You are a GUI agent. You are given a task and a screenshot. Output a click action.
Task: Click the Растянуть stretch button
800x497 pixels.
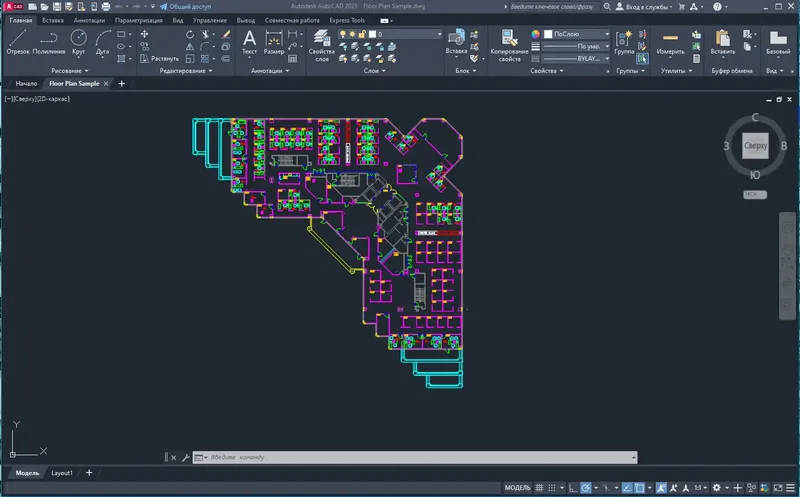(x=159, y=59)
